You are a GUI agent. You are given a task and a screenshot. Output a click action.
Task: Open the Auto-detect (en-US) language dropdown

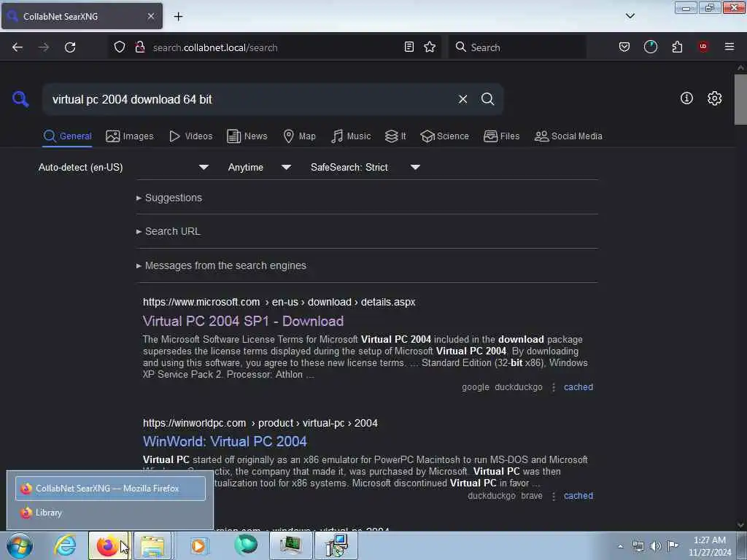point(123,167)
